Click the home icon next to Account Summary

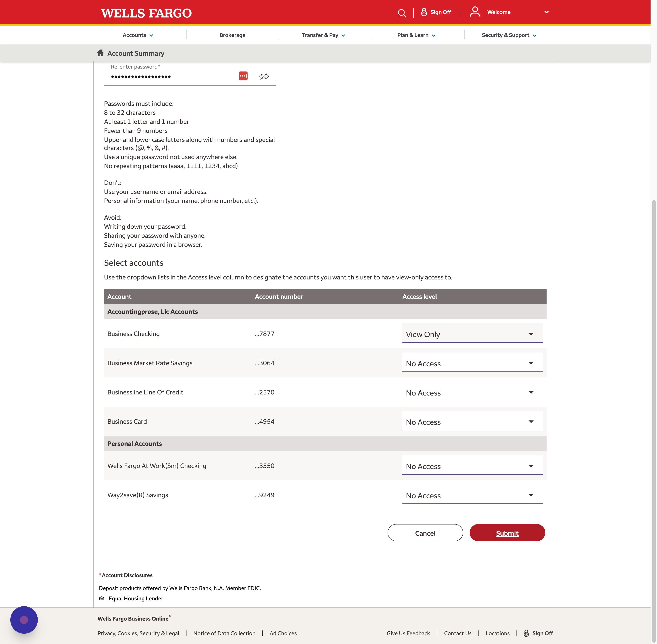point(100,53)
